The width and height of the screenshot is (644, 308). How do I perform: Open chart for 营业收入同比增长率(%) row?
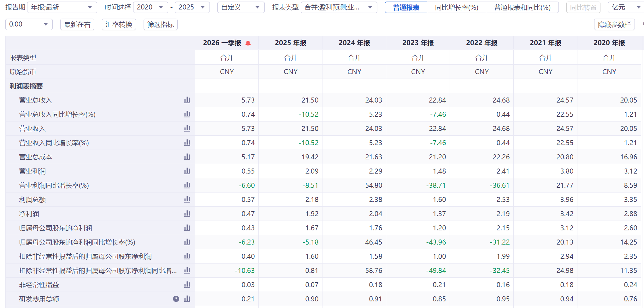187,143
